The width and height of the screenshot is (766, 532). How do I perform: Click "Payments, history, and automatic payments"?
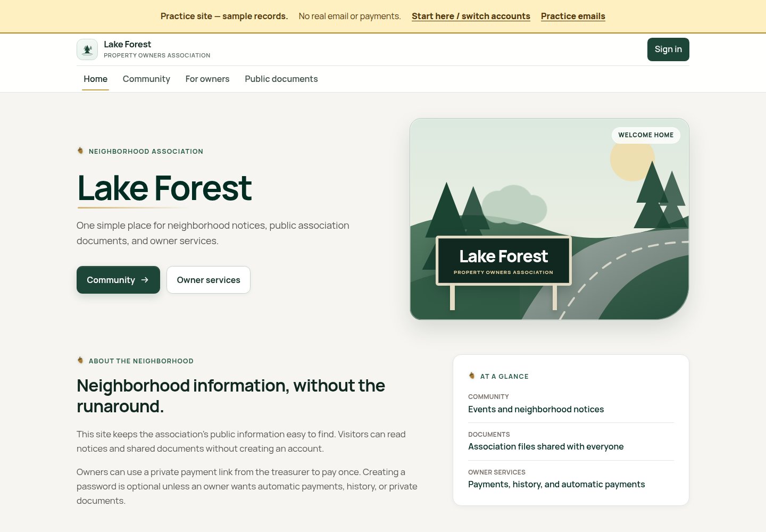[556, 484]
